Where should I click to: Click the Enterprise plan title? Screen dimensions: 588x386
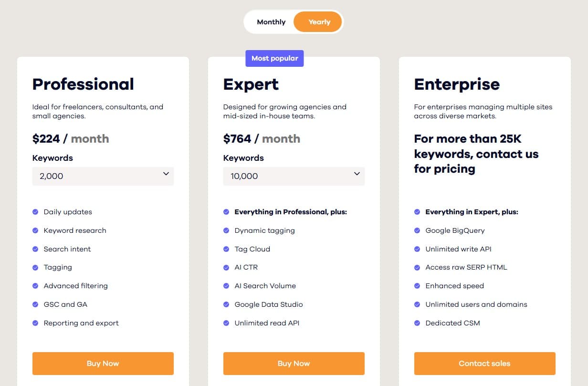pyautogui.click(x=457, y=84)
